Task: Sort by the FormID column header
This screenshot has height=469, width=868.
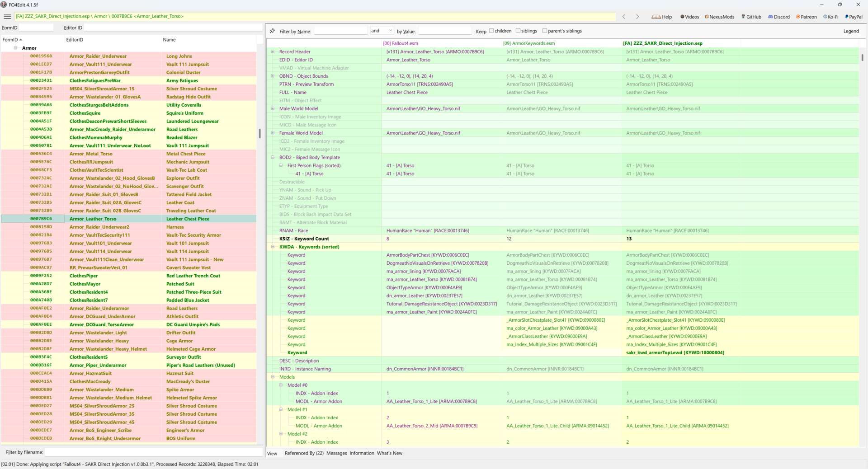Action: 33,40
